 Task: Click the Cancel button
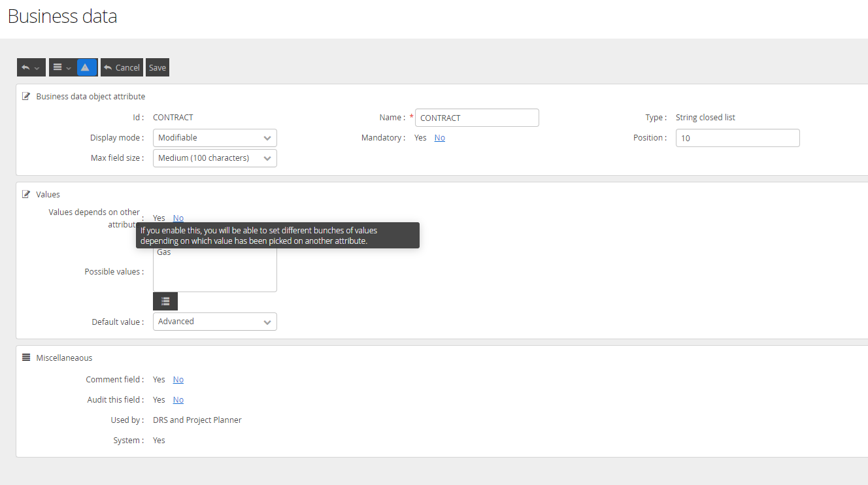click(x=121, y=67)
